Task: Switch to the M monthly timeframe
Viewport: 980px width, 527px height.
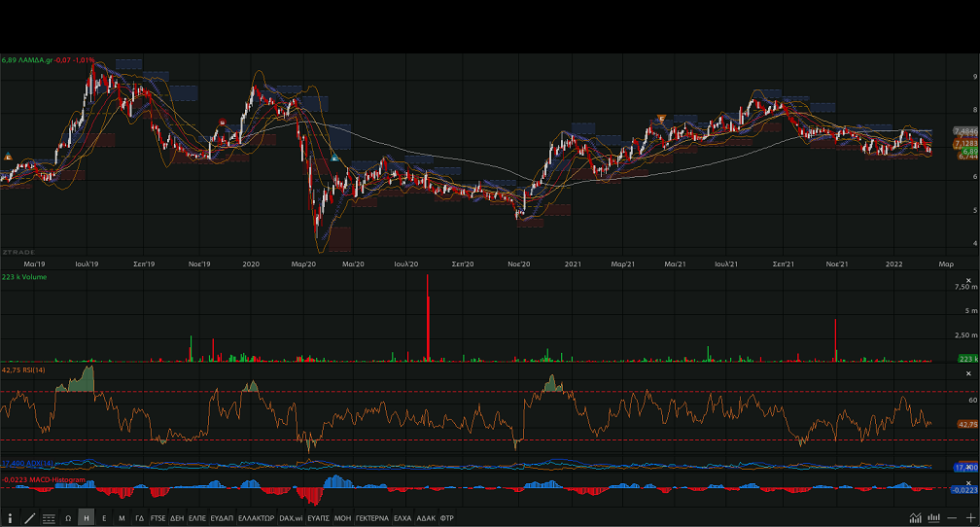Action: coord(122,518)
